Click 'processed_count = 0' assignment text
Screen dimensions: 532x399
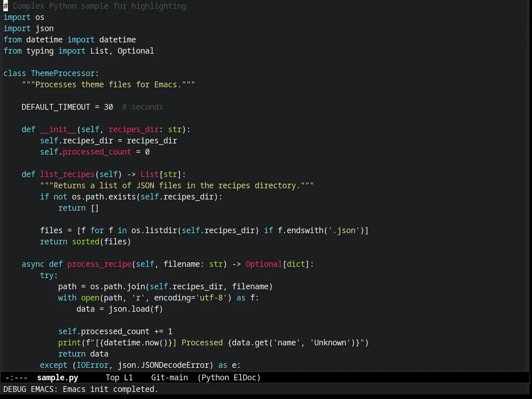coord(106,152)
